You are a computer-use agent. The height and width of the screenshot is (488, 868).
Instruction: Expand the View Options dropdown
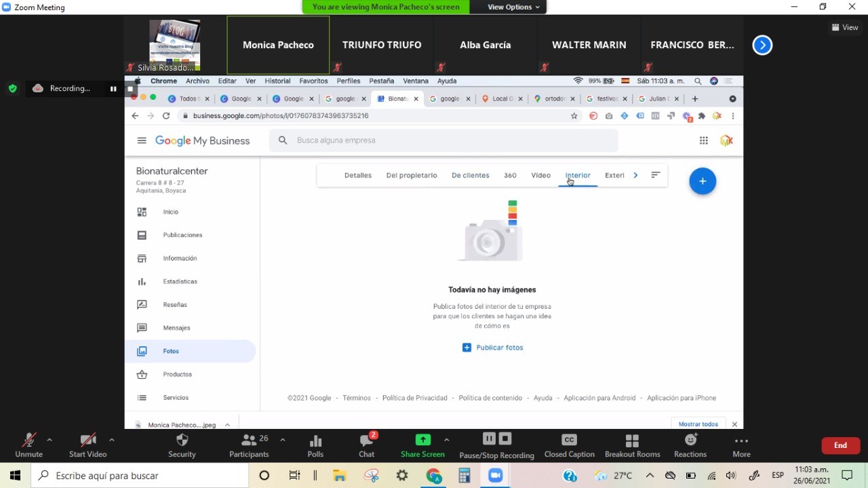point(514,7)
